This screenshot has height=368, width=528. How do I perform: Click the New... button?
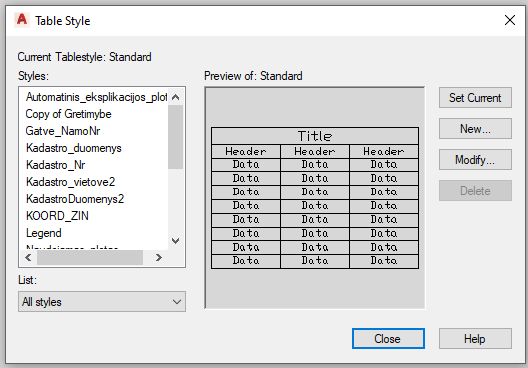coord(475,129)
